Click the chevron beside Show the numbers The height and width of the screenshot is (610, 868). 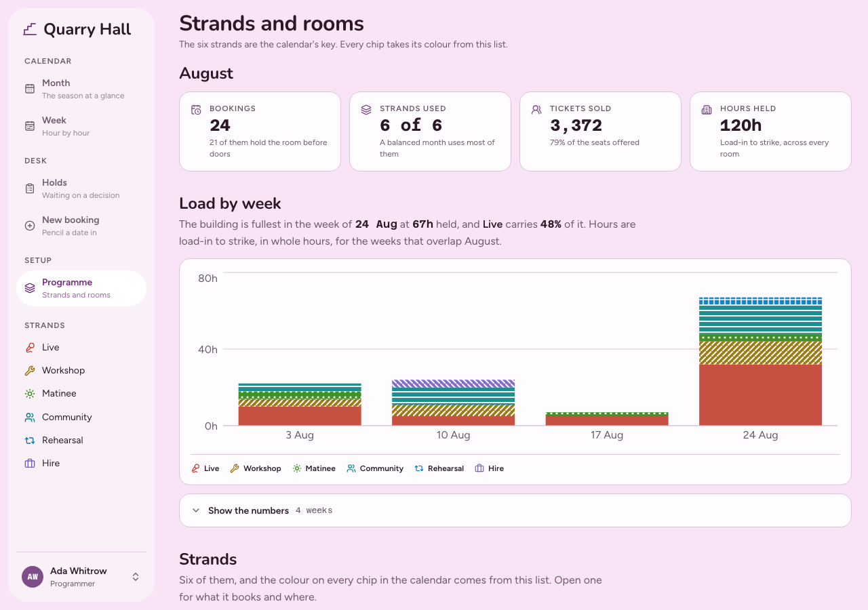click(x=196, y=510)
